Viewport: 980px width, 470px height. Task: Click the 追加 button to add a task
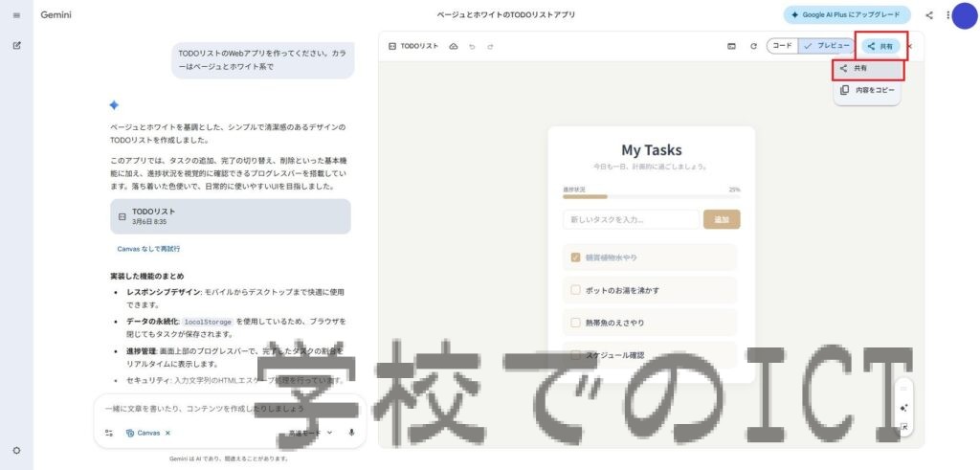(x=722, y=219)
